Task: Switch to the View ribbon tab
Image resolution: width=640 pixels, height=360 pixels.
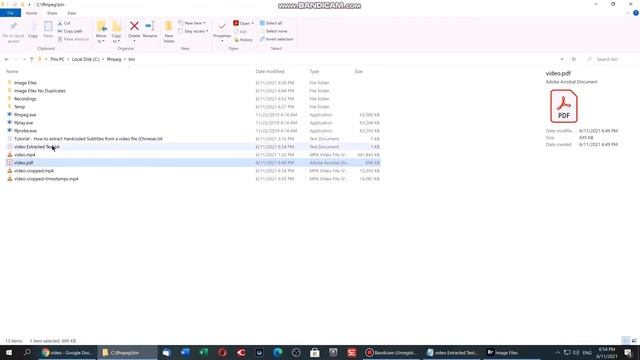Action: coord(71,13)
